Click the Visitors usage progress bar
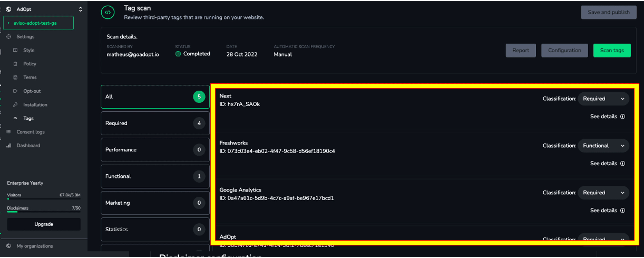 [44, 199]
